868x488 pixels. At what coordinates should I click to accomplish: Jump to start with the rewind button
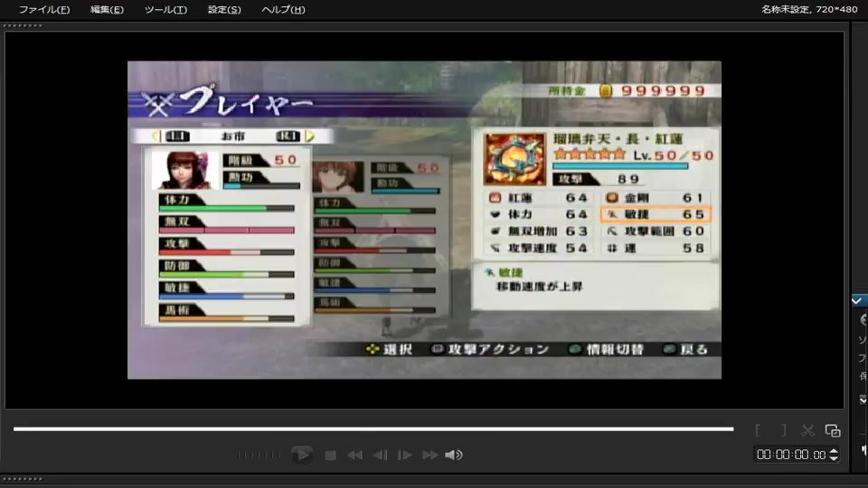[x=354, y=455]
